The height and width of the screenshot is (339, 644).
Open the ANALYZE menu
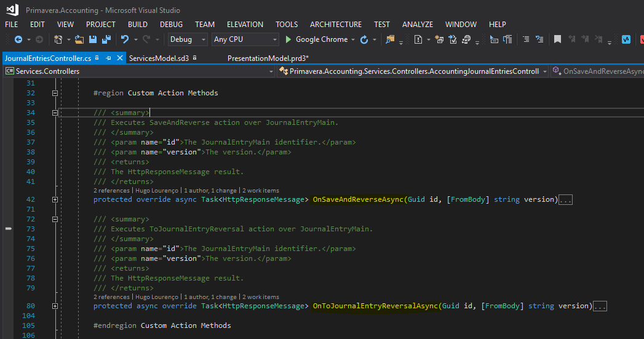tap(418, 25)
